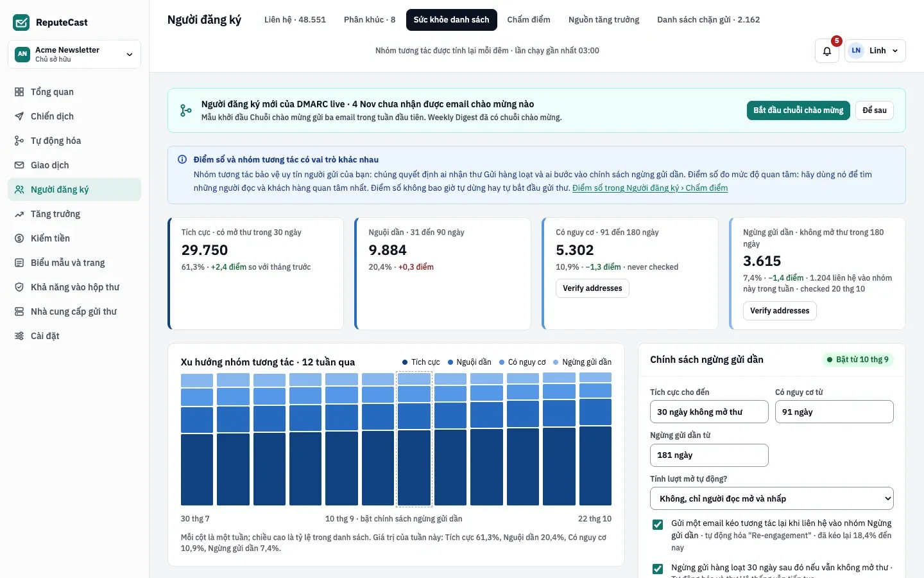The height and width of the screenshot is (578, 924).
Task: Toggle Ngừng gửi dần legend series in chart
Action: (x=582, y=362)
